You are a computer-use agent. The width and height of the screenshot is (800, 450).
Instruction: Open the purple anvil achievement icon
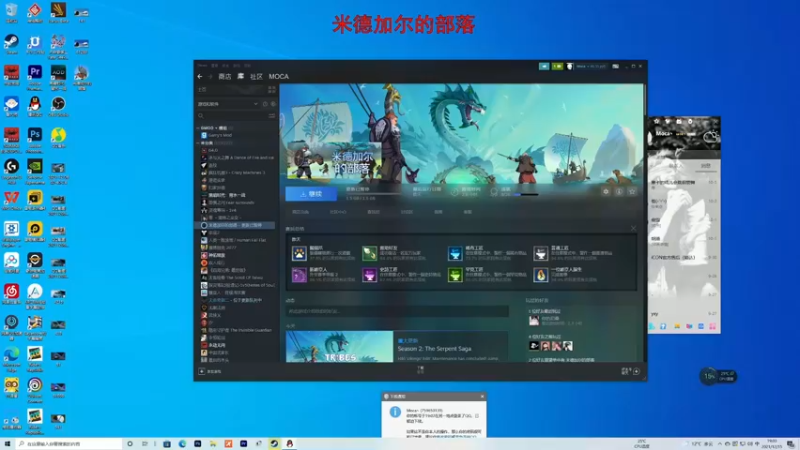tap(369, 274)
